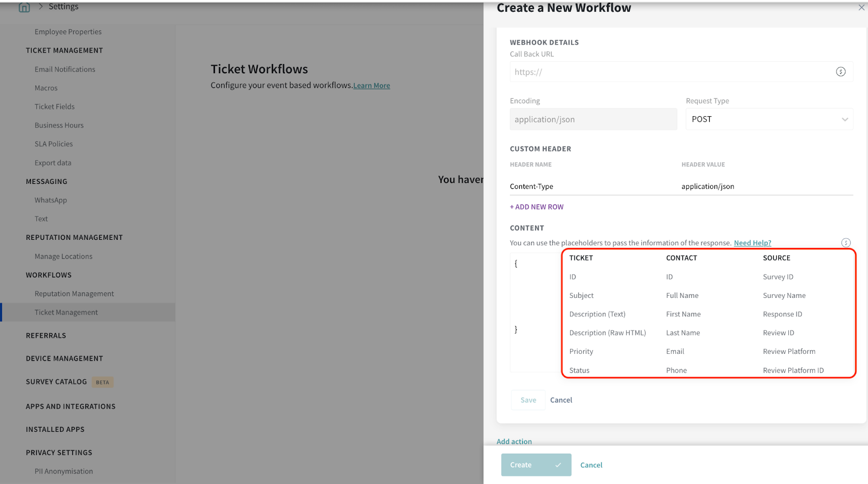Expand the Survey Catalog section

click(56, 382)
